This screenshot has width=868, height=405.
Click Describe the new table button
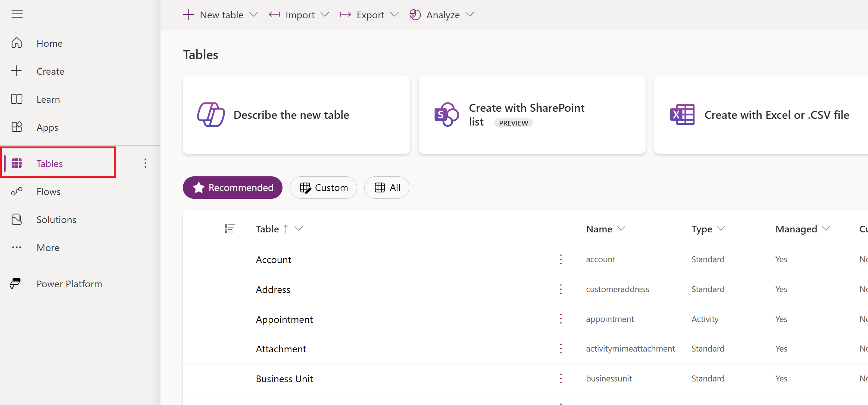pos(296,115)
